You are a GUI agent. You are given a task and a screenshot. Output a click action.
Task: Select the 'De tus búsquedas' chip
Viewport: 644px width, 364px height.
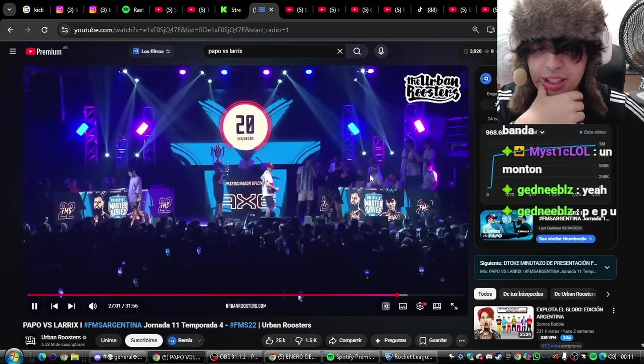(523, 294)
